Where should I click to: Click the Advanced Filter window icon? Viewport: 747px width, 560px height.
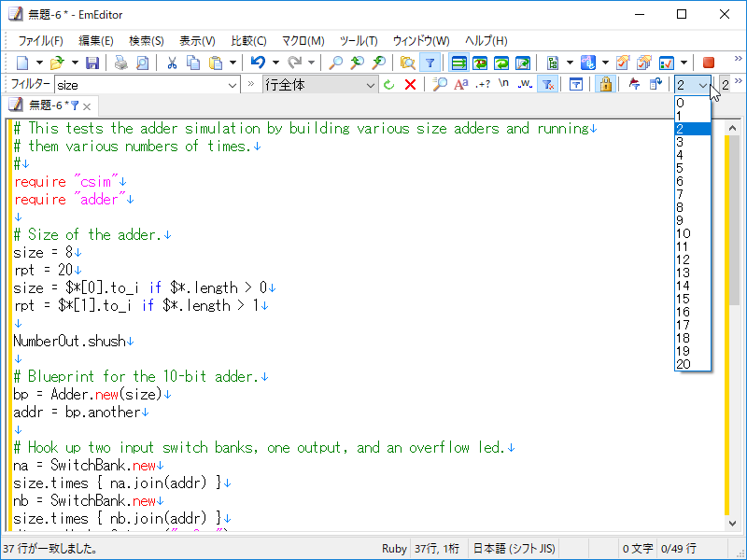(x=576, y=85)
